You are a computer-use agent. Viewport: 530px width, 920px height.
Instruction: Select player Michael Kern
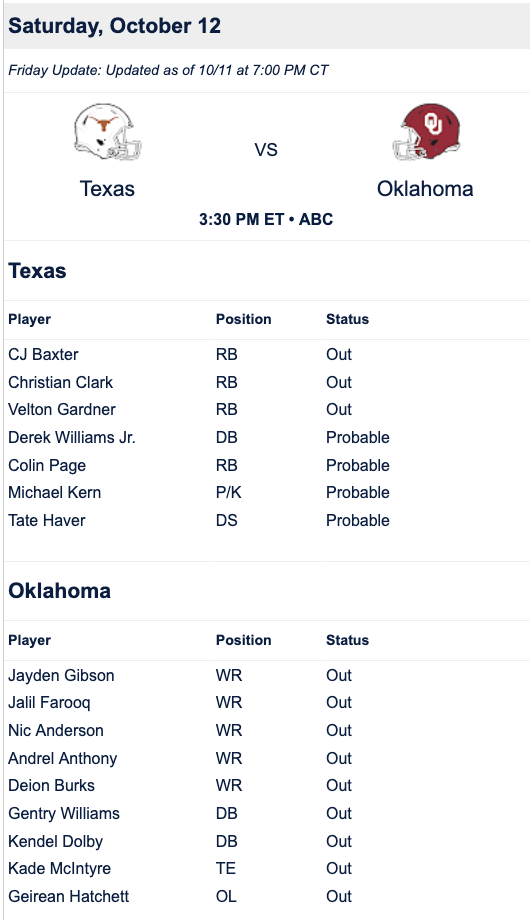(55, 493)
